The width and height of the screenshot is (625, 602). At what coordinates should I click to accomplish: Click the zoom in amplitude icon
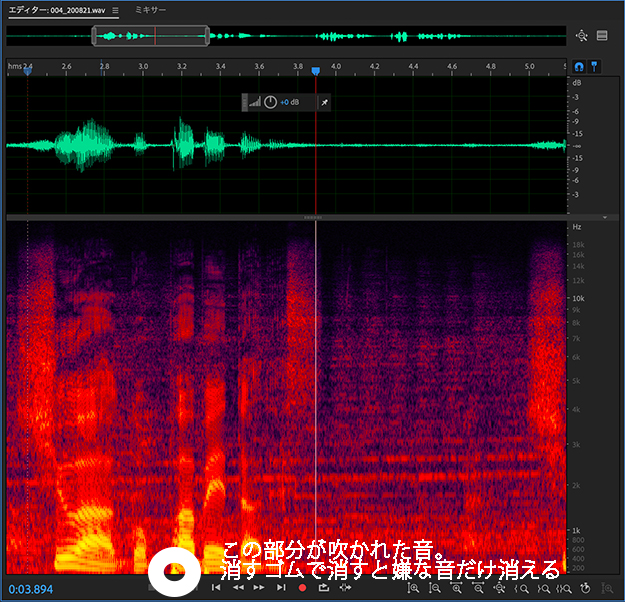tap(413, 588)
